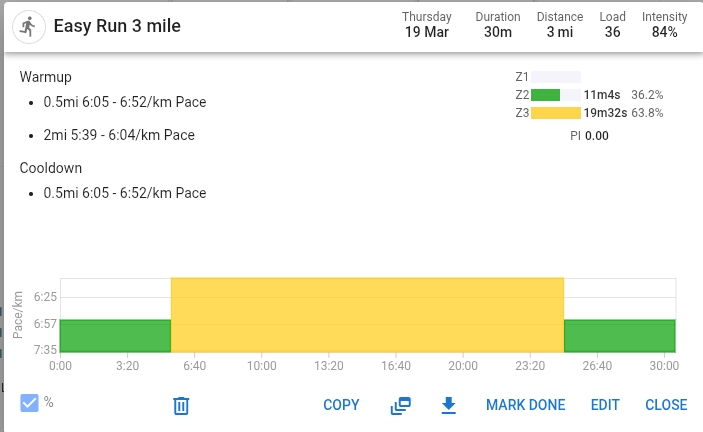Click the yellow main set chart block
The height and width of the screenshot is (432, 703).
[367, 314]
